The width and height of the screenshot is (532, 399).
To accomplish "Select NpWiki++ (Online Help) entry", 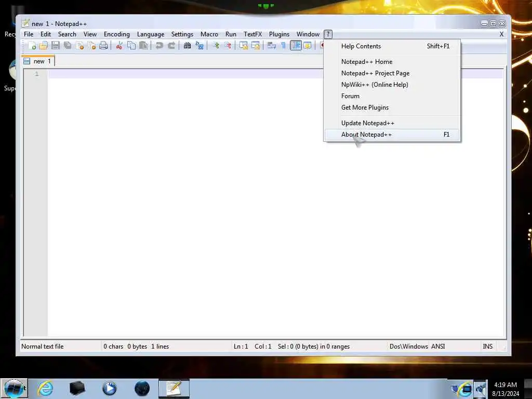I will (392, 85).
